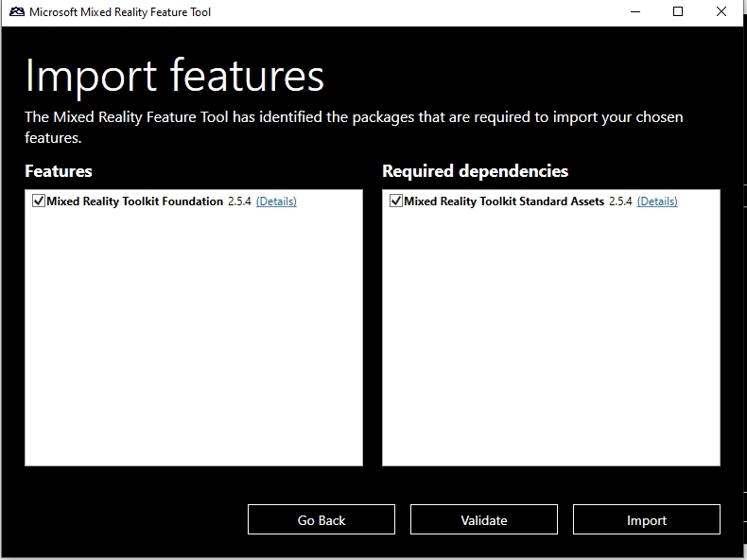This screenshot has height=560, width=747.
Task: Click the Validate button
Action: [x=484, y=519]
